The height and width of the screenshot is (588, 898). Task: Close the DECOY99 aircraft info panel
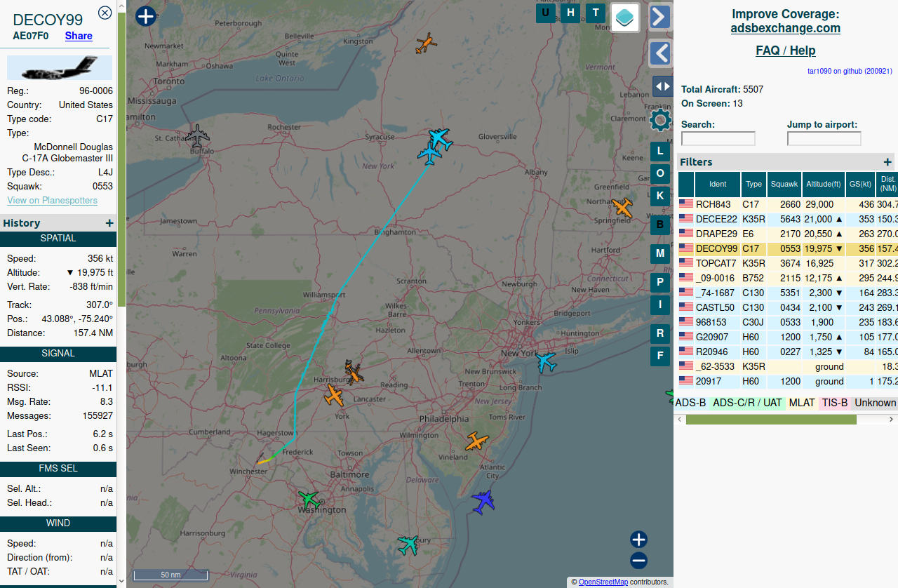click(x=105, y=13)
